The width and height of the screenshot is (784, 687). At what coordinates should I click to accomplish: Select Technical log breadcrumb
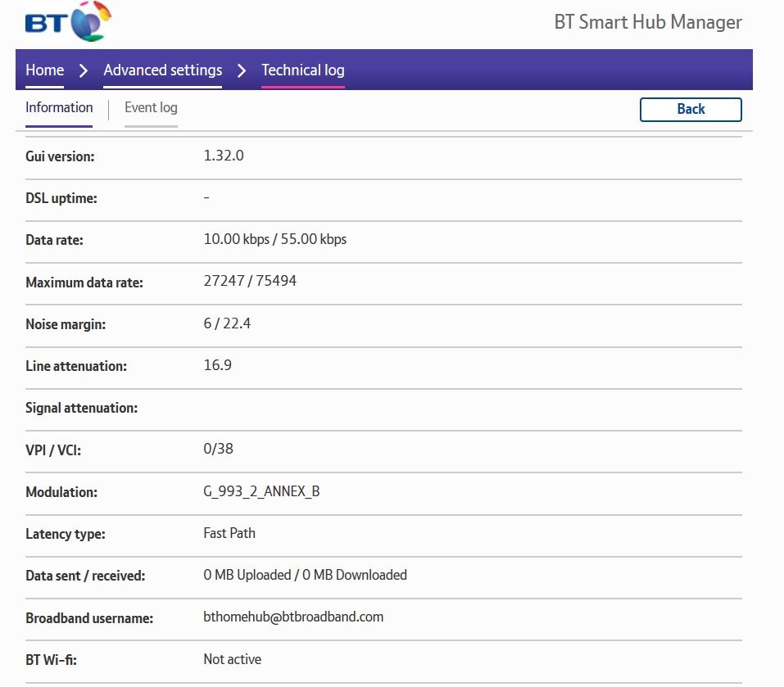303,70
